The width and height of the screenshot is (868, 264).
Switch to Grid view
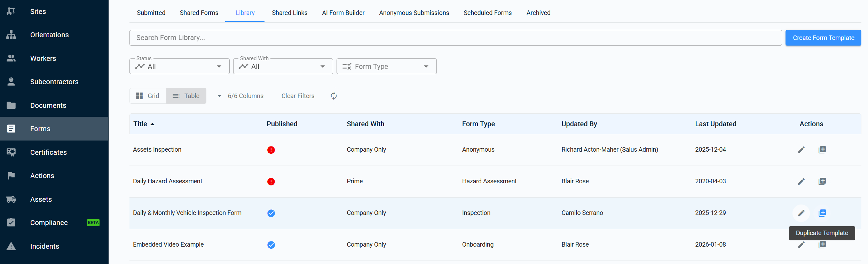148,96
